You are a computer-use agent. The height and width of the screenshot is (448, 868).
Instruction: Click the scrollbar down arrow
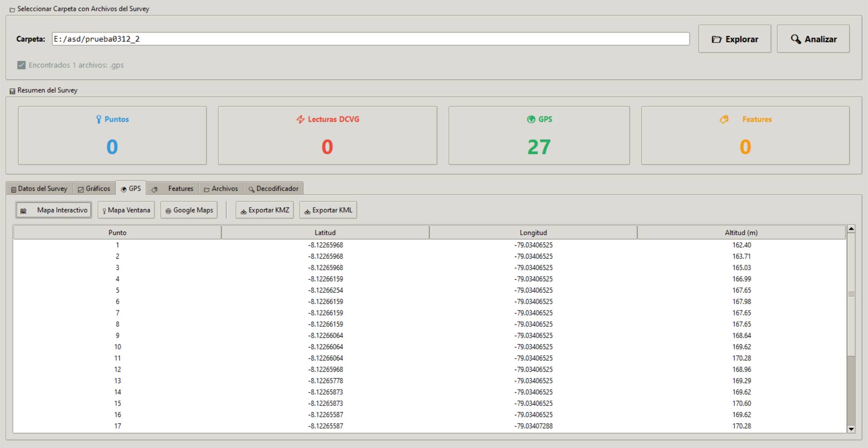click(x=851, y=429)
